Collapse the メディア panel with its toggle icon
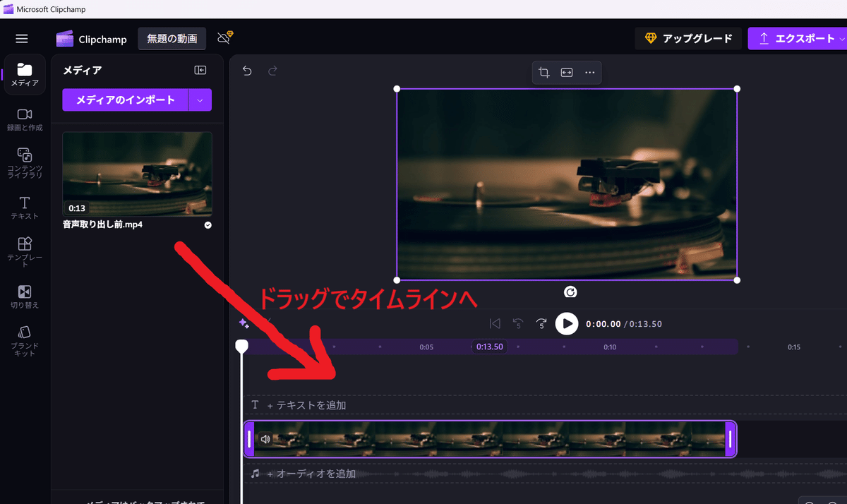Screen dimensions: 847x504 (x=200, y=69)
